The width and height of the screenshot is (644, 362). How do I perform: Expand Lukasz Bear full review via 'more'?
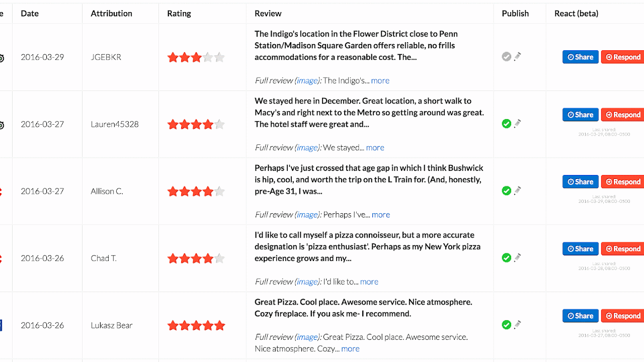pos(350,349)
